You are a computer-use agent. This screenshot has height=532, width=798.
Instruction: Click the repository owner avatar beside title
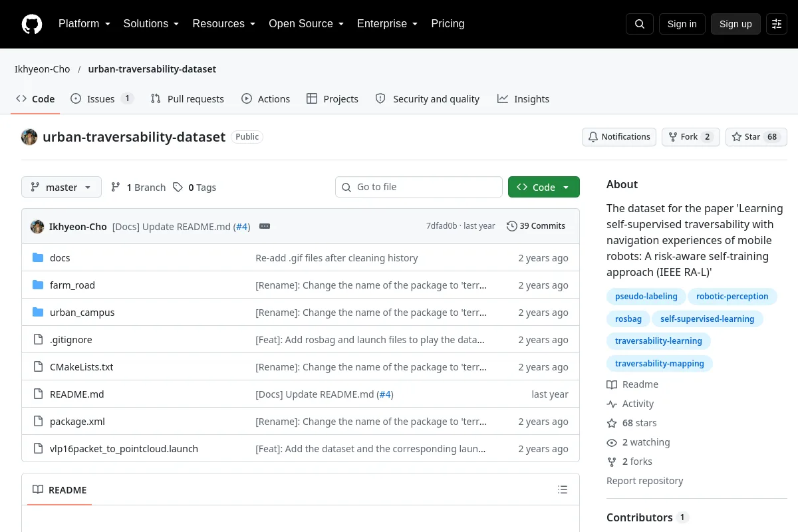click(29, 137)
